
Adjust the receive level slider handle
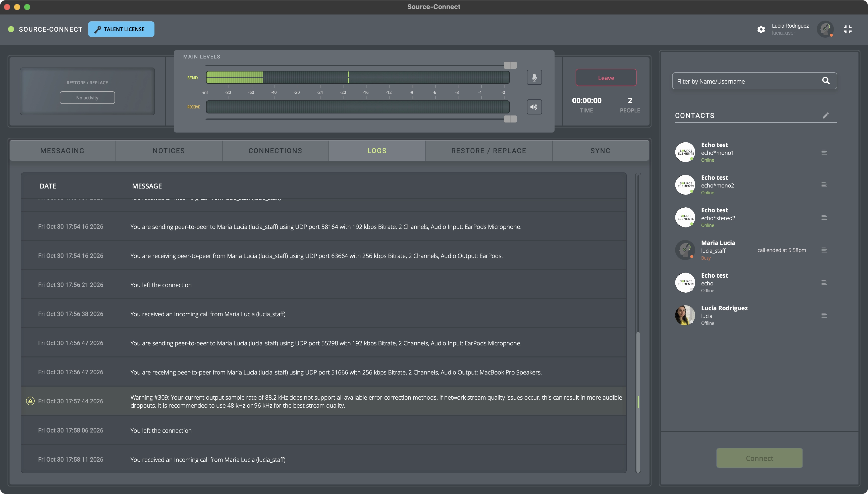tap(510, 119)
